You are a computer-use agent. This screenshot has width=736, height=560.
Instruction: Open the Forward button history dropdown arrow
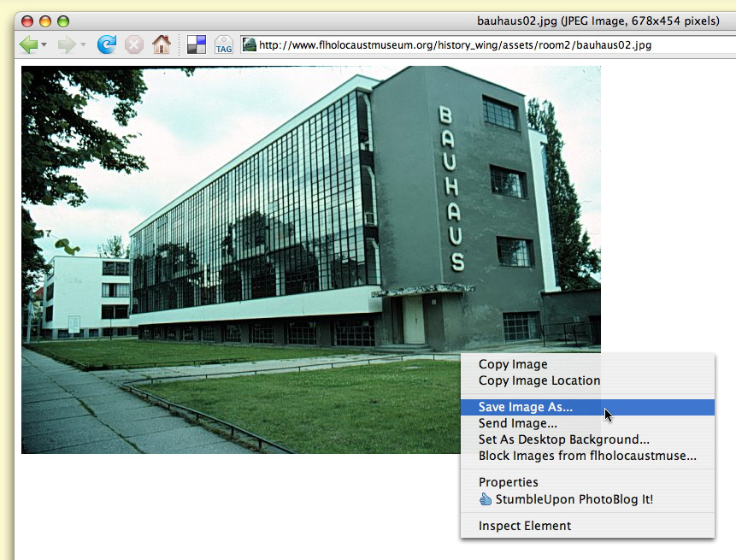(83, 45)
